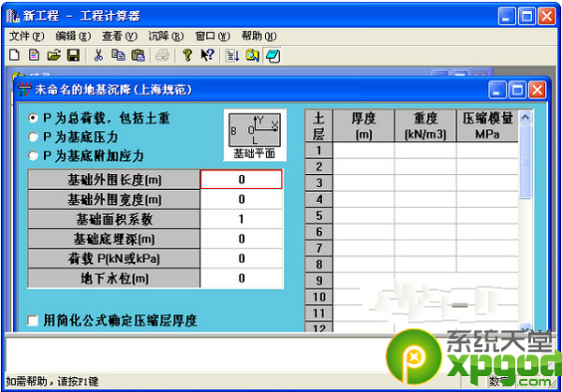562x392 pixels.
Task: Click the 基础外围长度 input field
Action: point(241,180)
